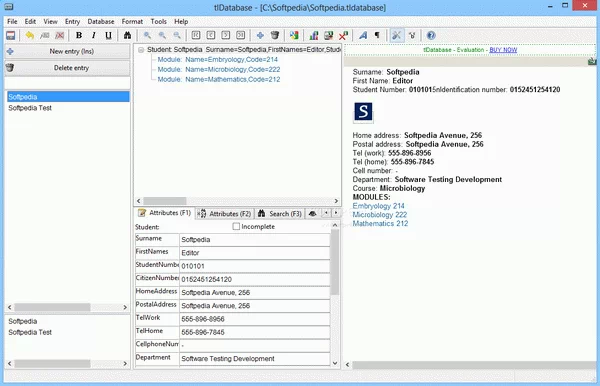Viewport: 600px width, 386px height.
Task: Select Module Name=Embryology tree row
Action: tap(218, 59)
